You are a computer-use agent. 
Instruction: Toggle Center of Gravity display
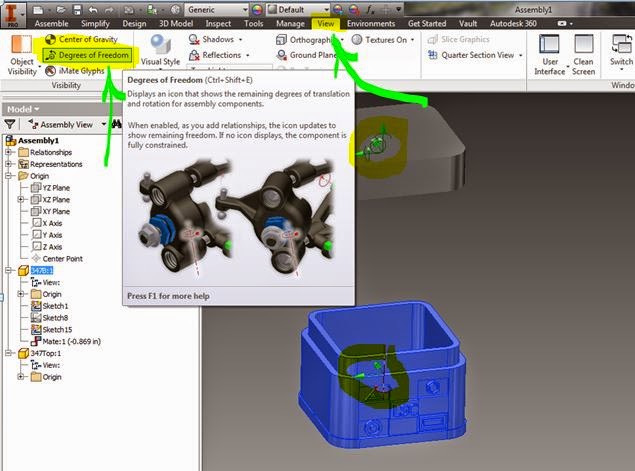81,39
